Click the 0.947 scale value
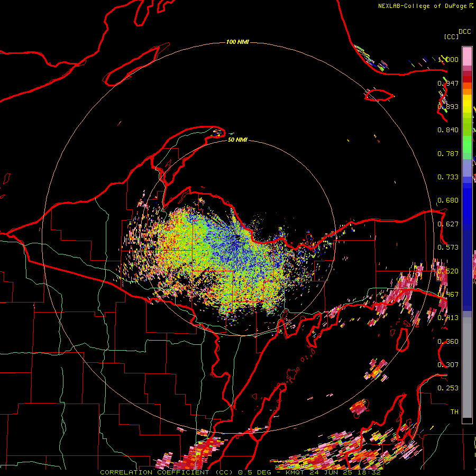476x476 pixels. pyautogui.click(x=448, y=83)
